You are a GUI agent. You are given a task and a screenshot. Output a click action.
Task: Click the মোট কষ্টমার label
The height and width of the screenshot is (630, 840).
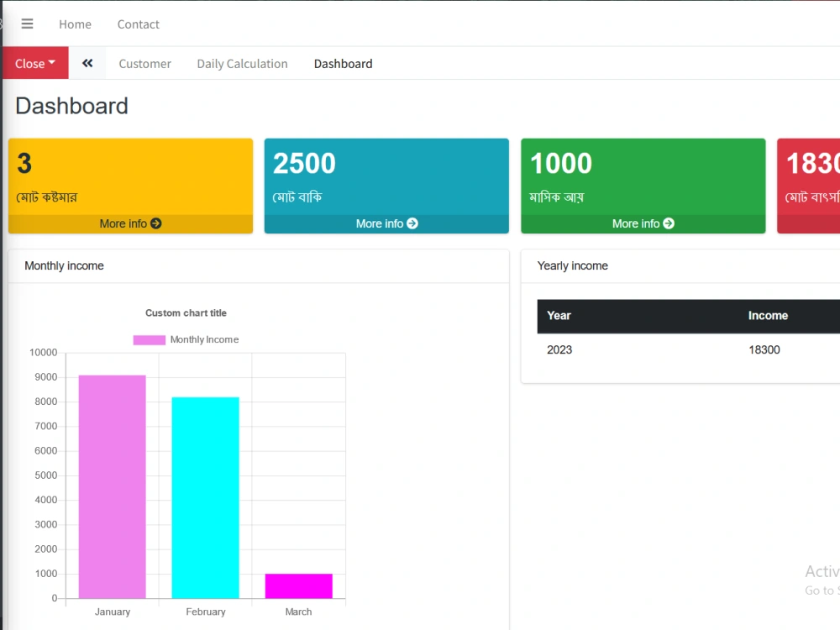[x=46, y=197]
